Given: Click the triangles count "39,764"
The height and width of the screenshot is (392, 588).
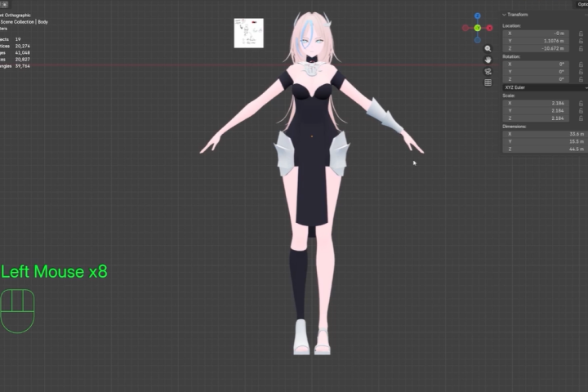Looking at the screenshot, I should pyautogui.click(x=23, y=66).
